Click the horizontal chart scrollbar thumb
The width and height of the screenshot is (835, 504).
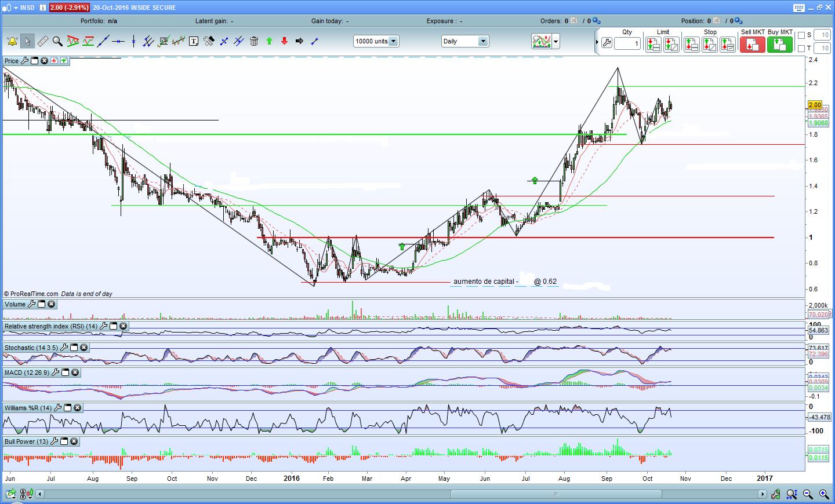tap(556, 494)
